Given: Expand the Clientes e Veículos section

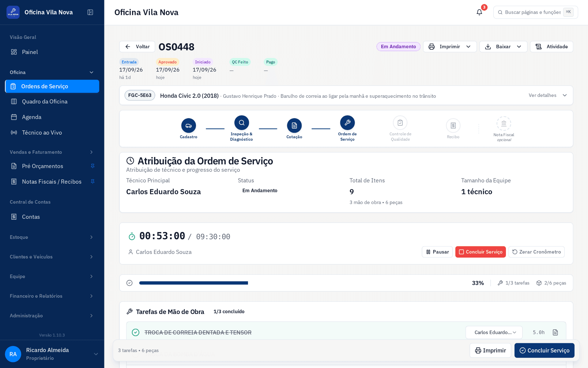Looking at the screenshot, I should pos(52,257).
